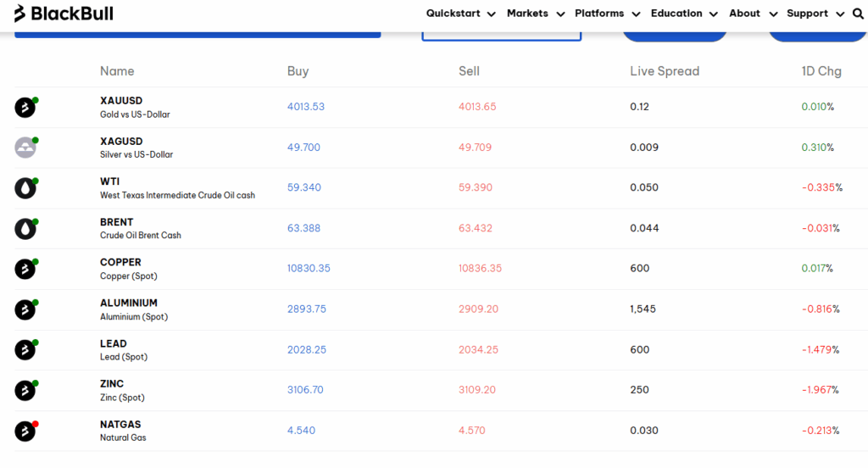Image resolution: width=868 pixels, height=468 pixels.
Task: Click the Name column header
Action: [117, 71]
